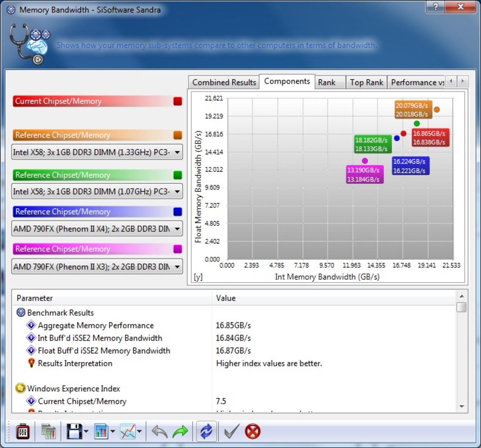The width and height of the screenshot is (481, 448).
Task: Click the 7.5 Windows Experience value
Action: pos(221,401)
